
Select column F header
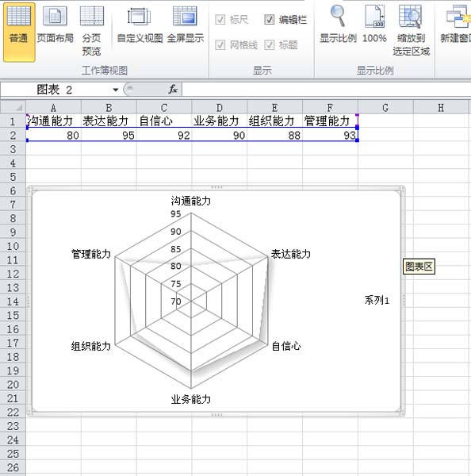330,107
